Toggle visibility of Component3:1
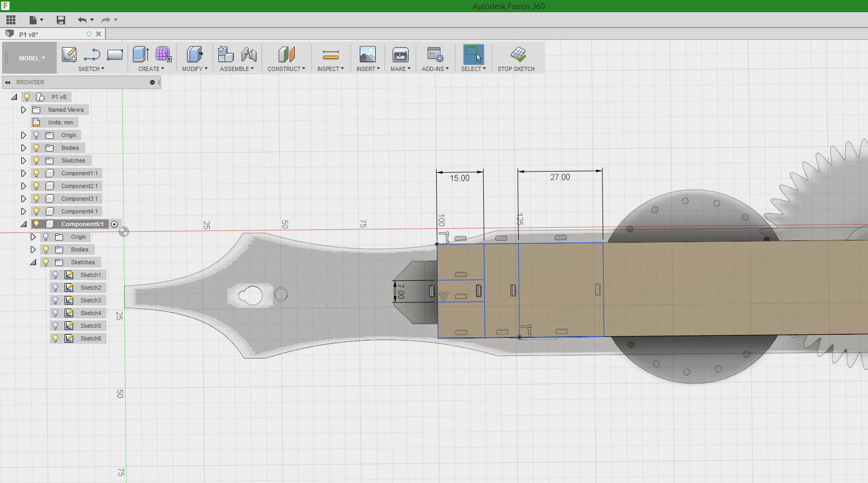 pyautogui.click(x=36, y=199)
